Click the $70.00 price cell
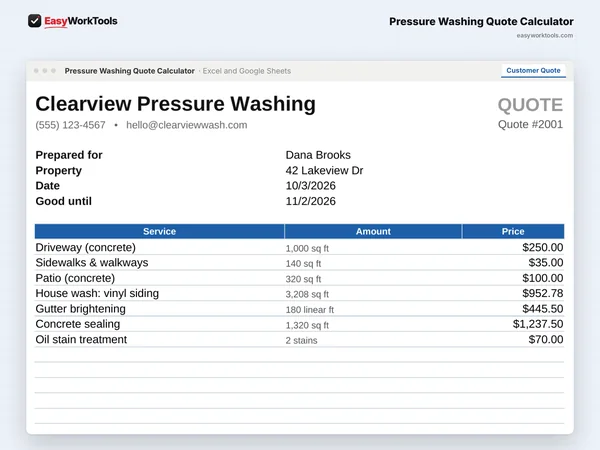 coord(513,339)
